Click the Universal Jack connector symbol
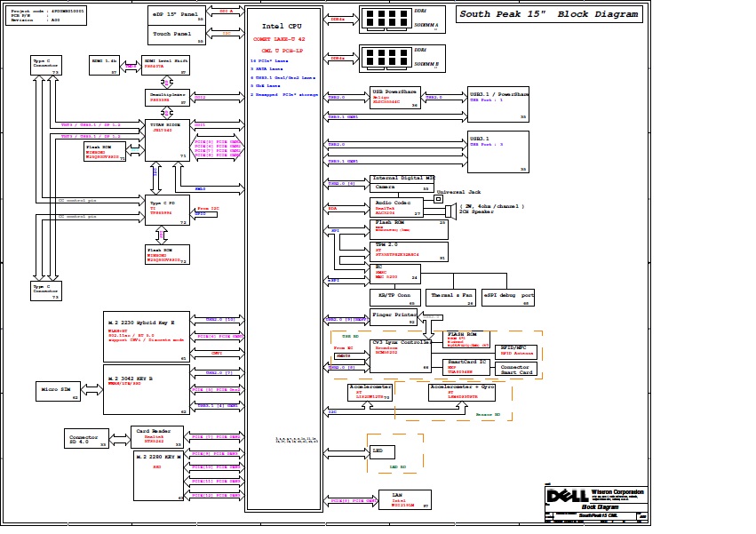The image size is (756, 534). coord(438,199)
